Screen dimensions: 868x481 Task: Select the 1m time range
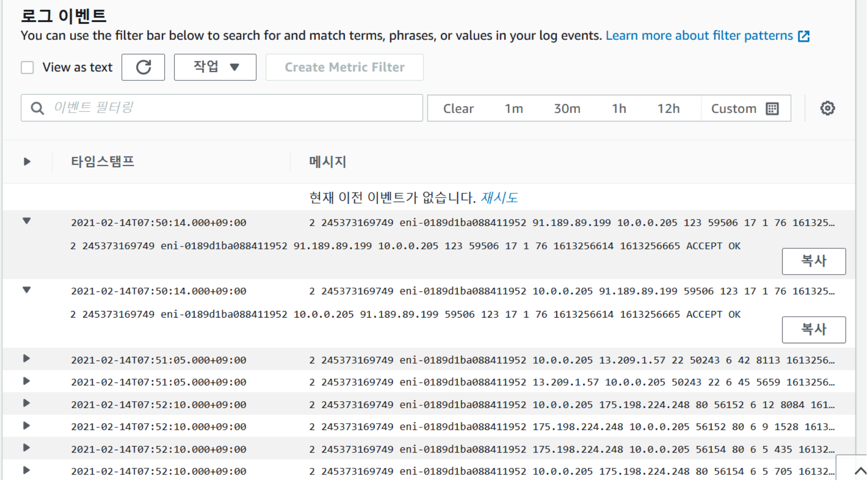(514, 109)
